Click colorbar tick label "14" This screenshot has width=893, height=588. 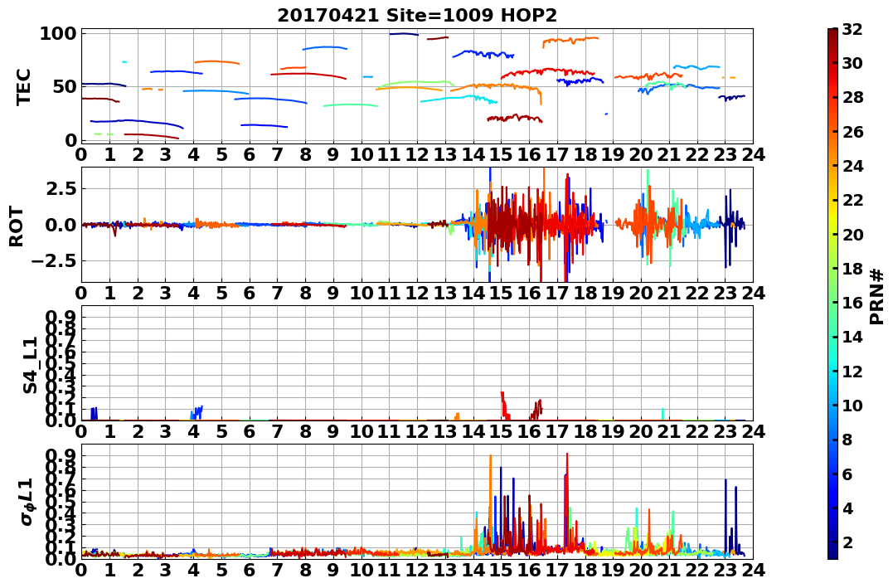[x=852, y=337]
